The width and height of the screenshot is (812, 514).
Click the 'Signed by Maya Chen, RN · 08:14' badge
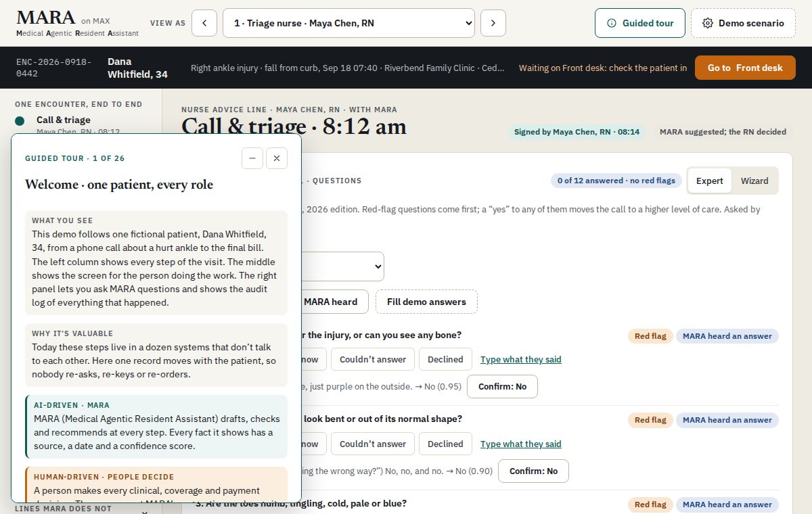coord(577,132)
